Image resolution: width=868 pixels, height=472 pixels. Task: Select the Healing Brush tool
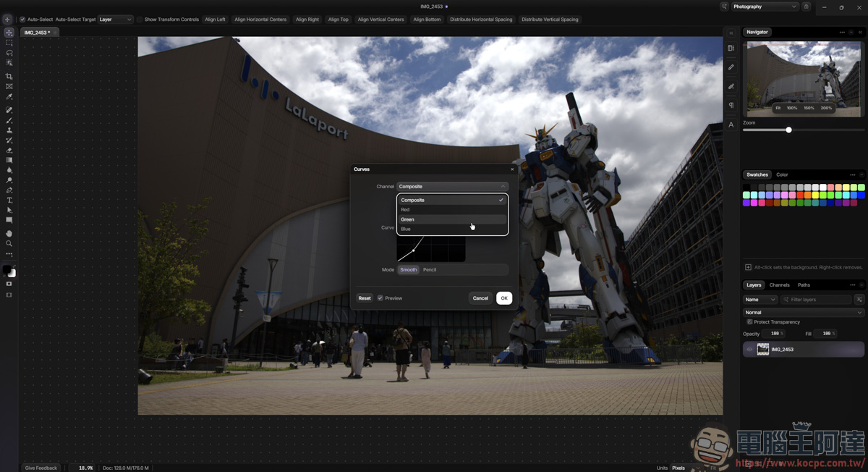click(x=9, y=110)
